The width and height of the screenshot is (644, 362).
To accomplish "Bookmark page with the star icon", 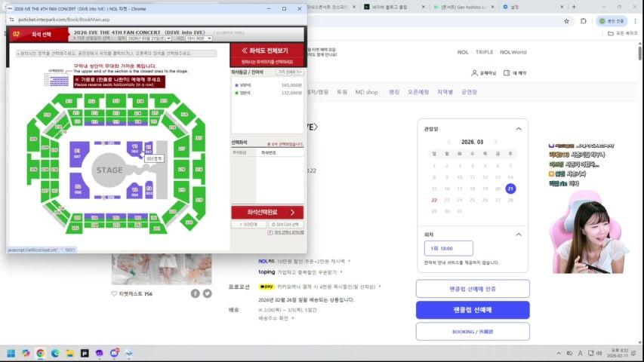I will pyautogui.click(x=566, y=21).
